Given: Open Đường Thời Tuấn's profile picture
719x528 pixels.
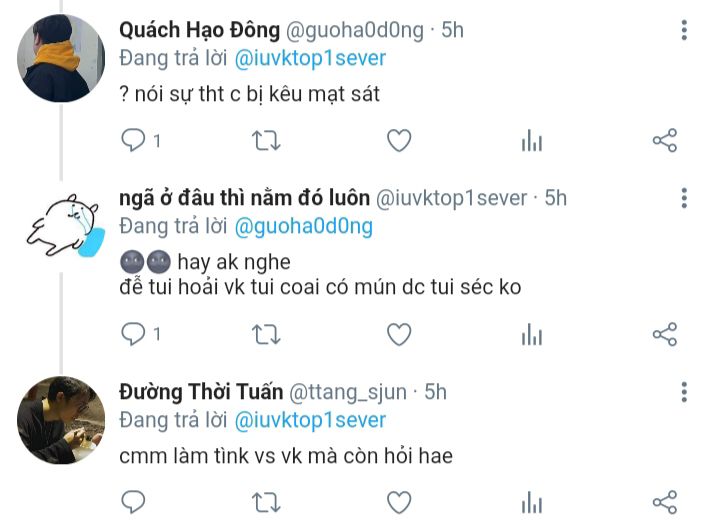Looking at the screenshot, I should (61, 421).
